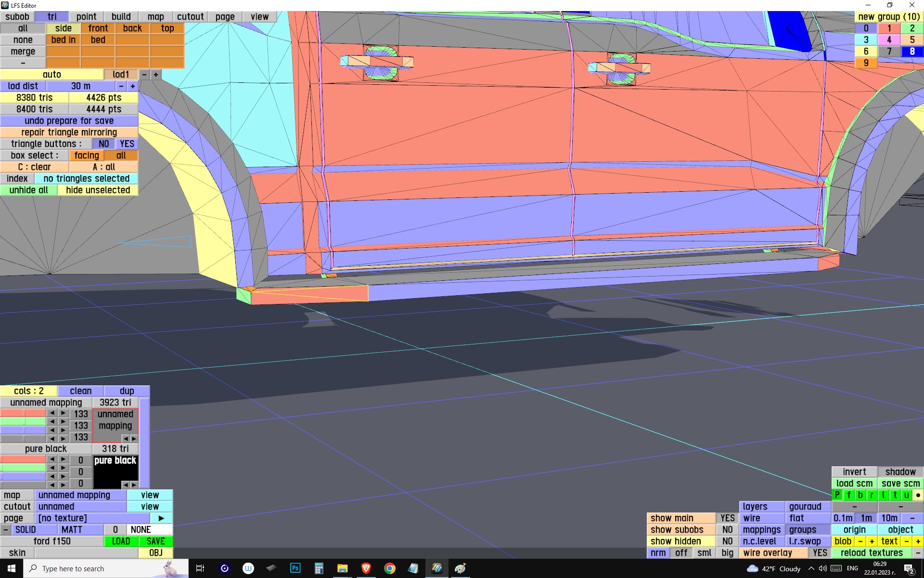Open Chrome from the taskbar
The width and height of the screenshot is (924, 578).
pos(389,568)
